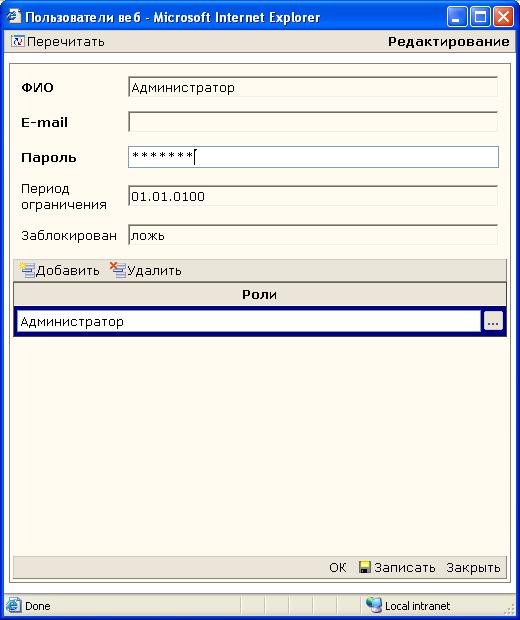Click the ОК button

click(337, 567)
